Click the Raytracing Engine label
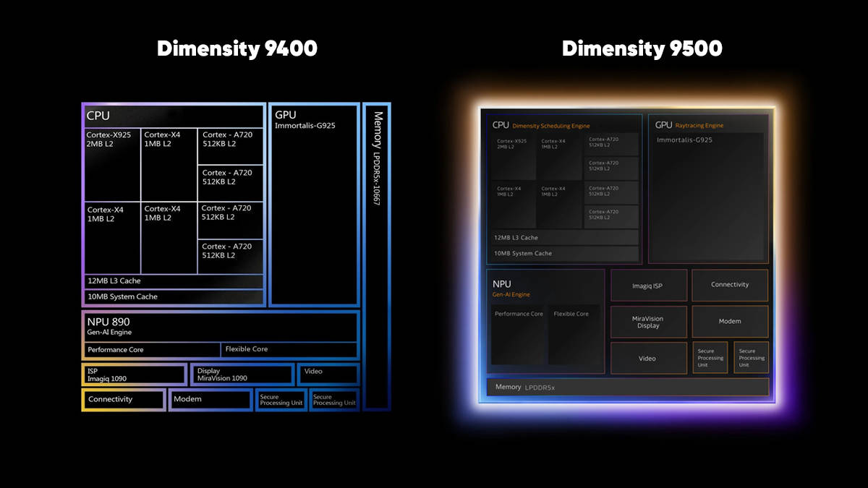Image resolution: width=868 pixels, height=488 pixels. click(699, 126)
